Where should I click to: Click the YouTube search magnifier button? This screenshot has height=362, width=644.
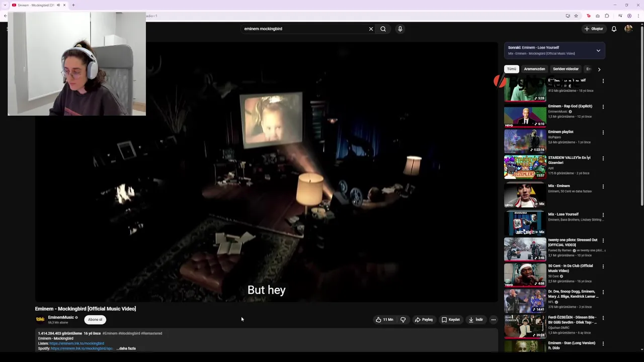pos(383,29)
